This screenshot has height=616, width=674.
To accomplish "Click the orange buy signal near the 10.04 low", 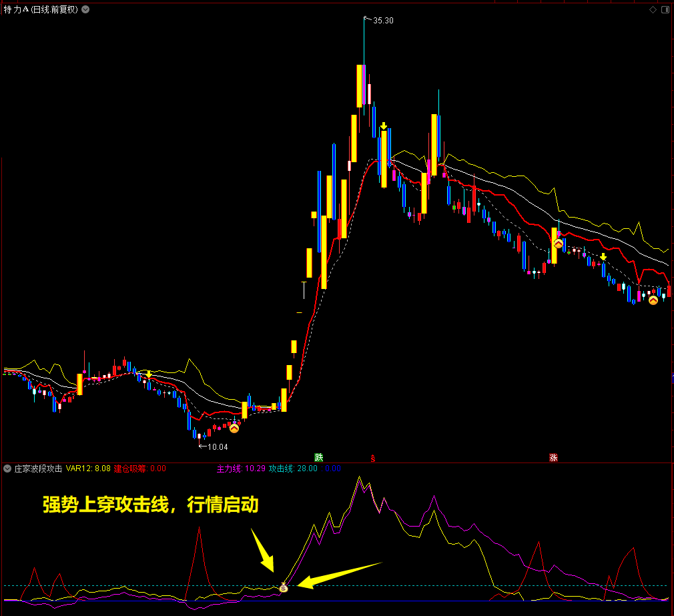I will click(x=234, y=428).
